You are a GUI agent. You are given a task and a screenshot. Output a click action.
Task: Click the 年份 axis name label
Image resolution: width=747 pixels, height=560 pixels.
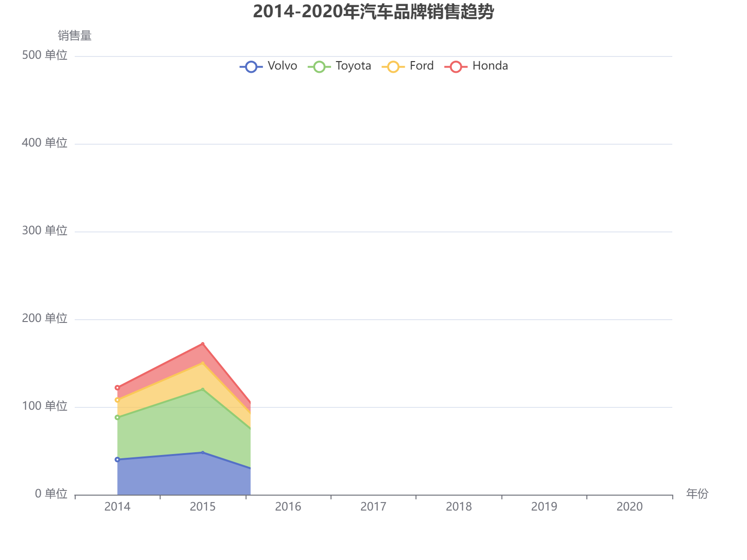698,493
